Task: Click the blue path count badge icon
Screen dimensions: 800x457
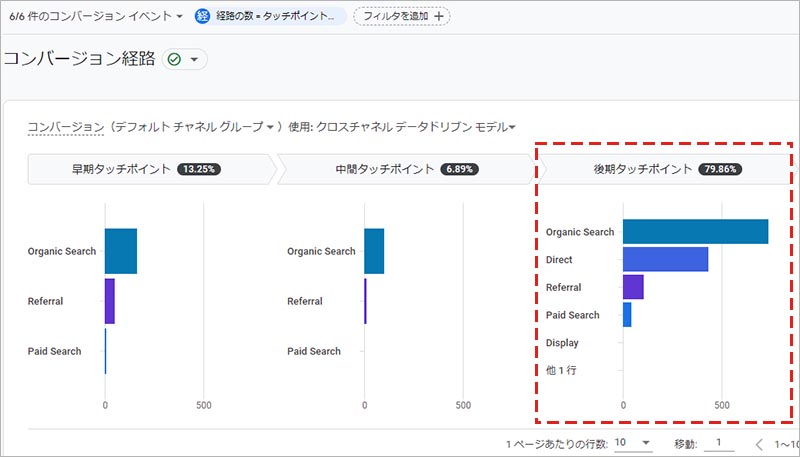Action: tap(203, 16)
